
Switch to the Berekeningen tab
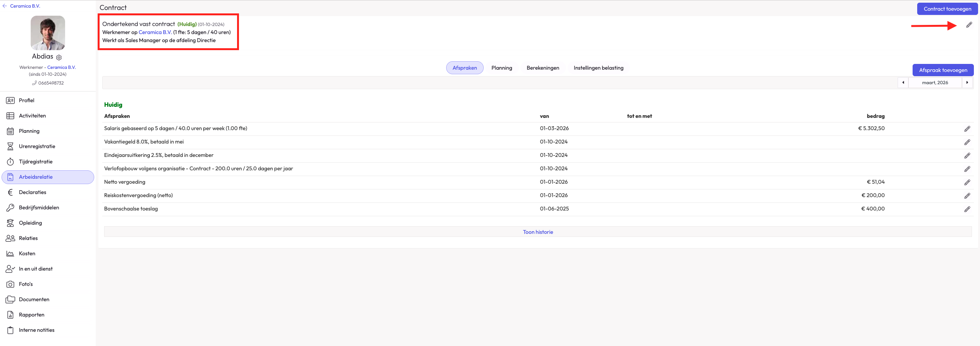click(543, 68)
